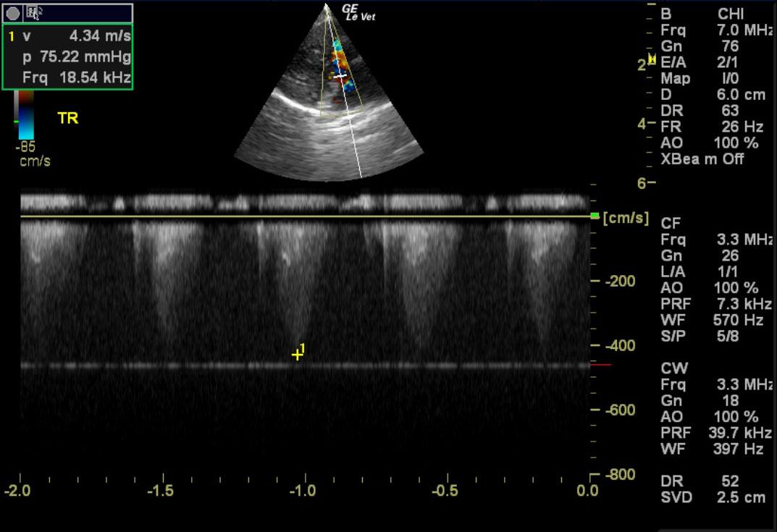Click the red marker near -400 scale
This screenshot has height=532, width=777.
pyautogui.click(x=600, y=365)
